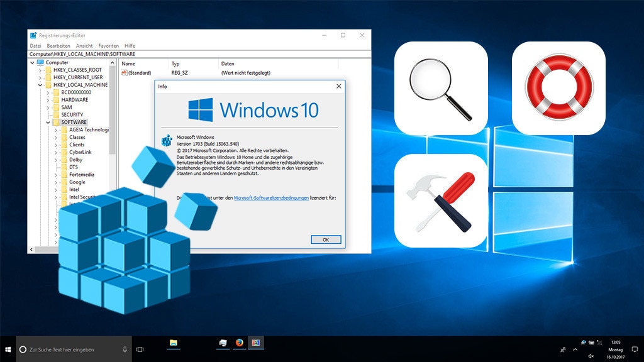Screen dimensions: 644x362
Task: Click the magnifying glass tile icon
Action: coord(441,88)
